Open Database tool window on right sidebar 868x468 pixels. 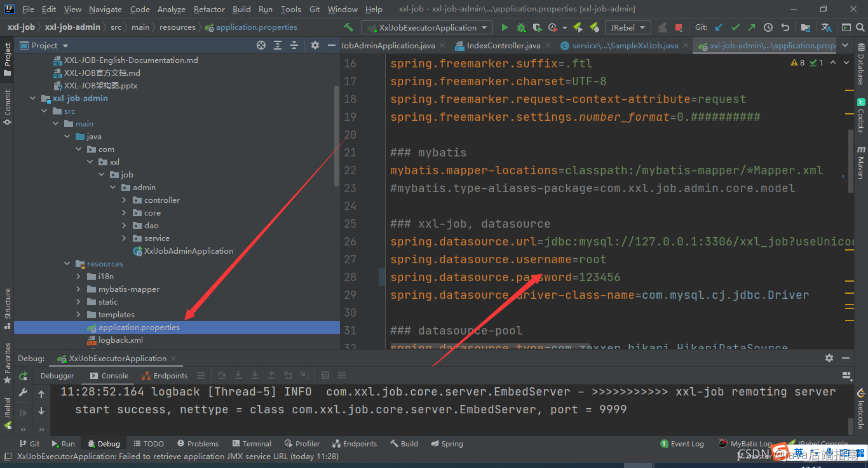[x=861, y=65]
